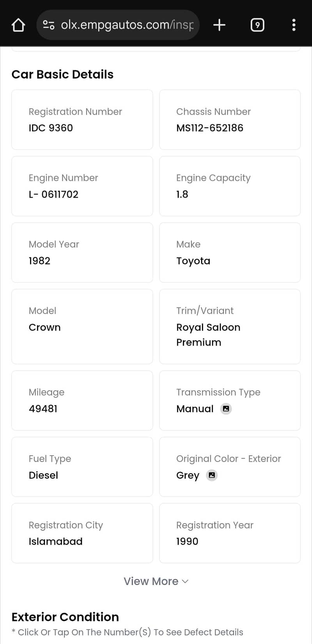Tap the Make Toyota card

pyautogui.click(x=230, y=252)
